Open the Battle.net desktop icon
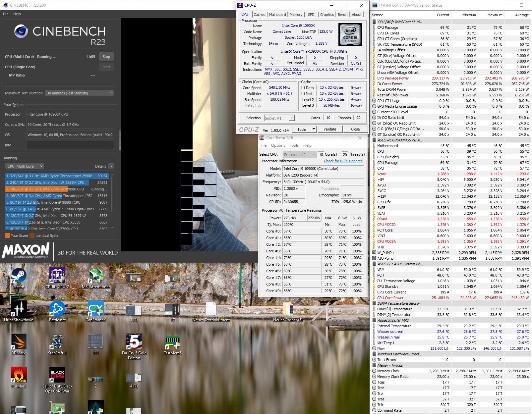 [x=57, y=311]
